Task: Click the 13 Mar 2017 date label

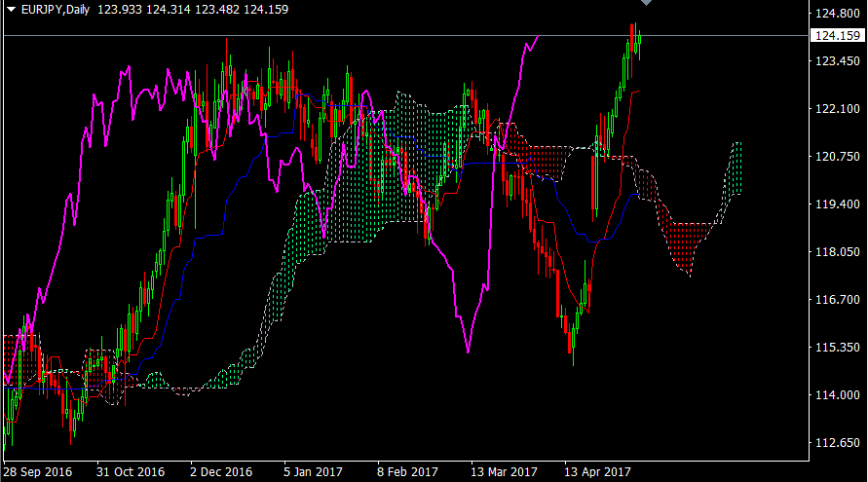Action: [503, 471]
